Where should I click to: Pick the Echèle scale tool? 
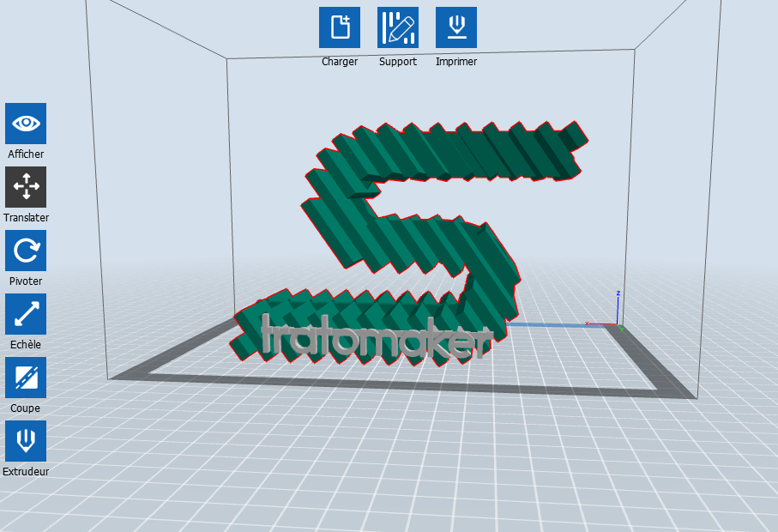[26, 314]
